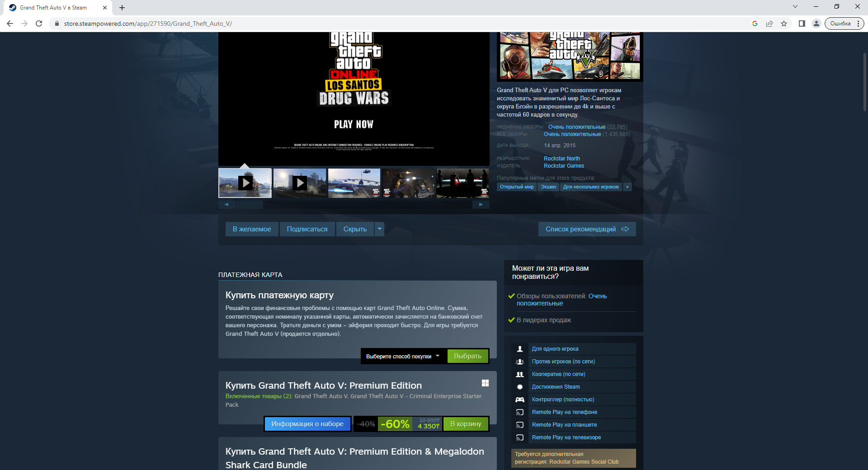This screenshot has width=868, height=470.
Task: Add a tag with the plus button
Action: point(627,187)
